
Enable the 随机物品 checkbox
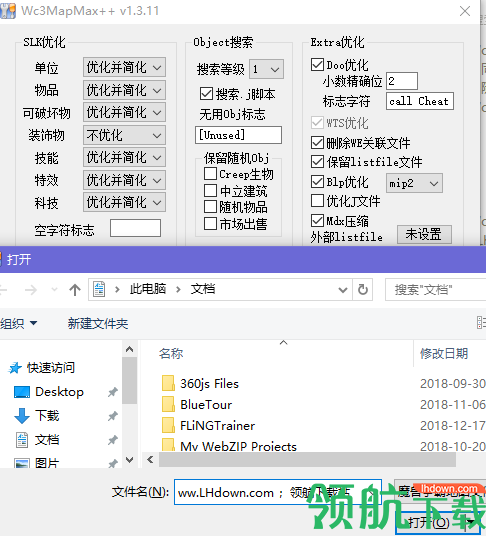click(x=210, y=206)
